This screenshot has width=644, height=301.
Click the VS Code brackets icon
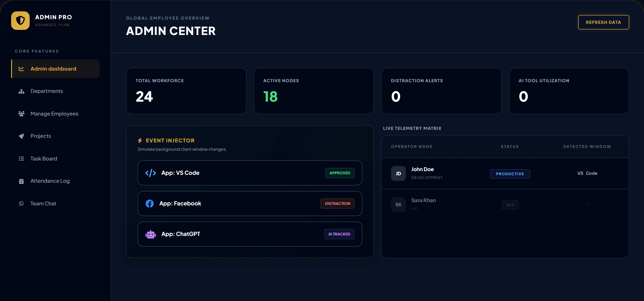pyautogui.click(x=151, y=173)
